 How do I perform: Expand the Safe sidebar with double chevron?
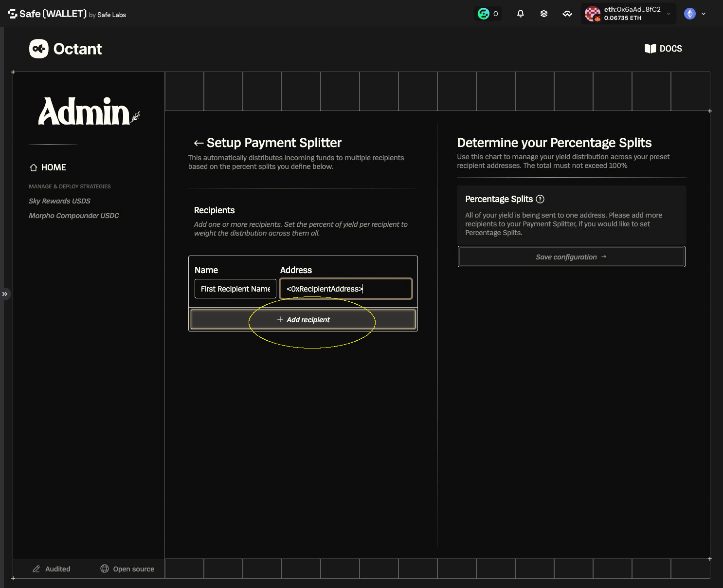click(x=5, y=294)
